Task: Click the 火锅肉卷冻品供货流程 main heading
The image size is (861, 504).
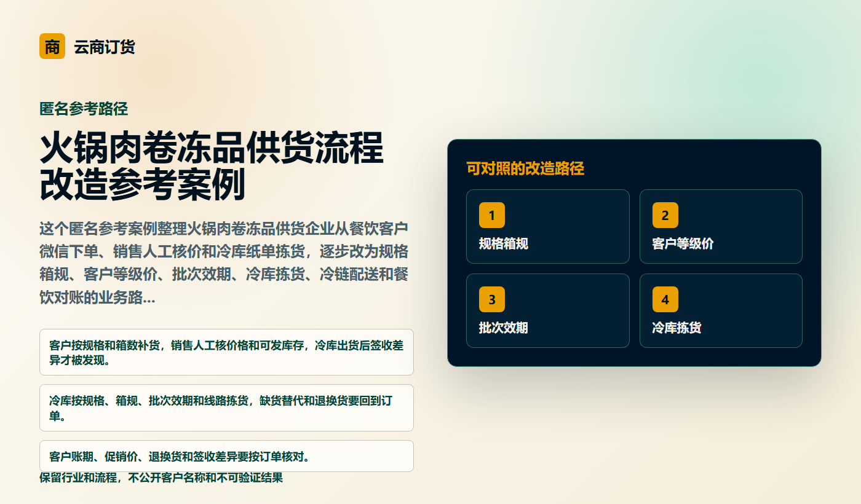Action: (x=212, y=166)
